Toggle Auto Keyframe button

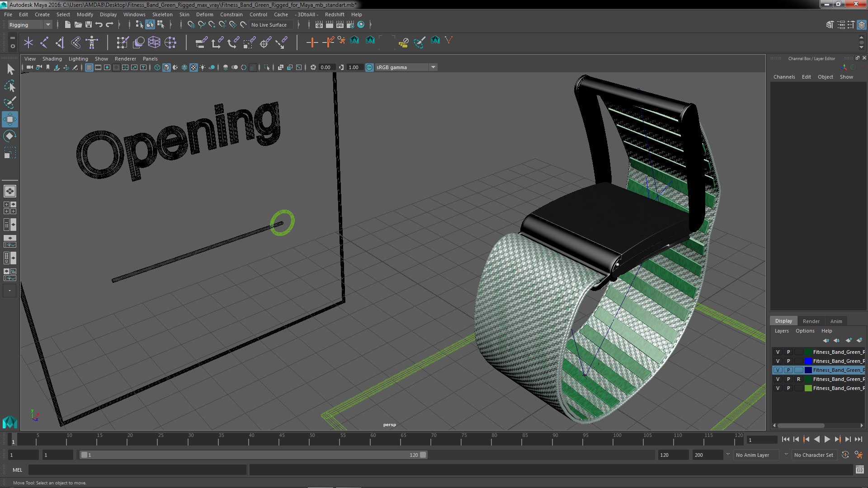coord(845,455)
